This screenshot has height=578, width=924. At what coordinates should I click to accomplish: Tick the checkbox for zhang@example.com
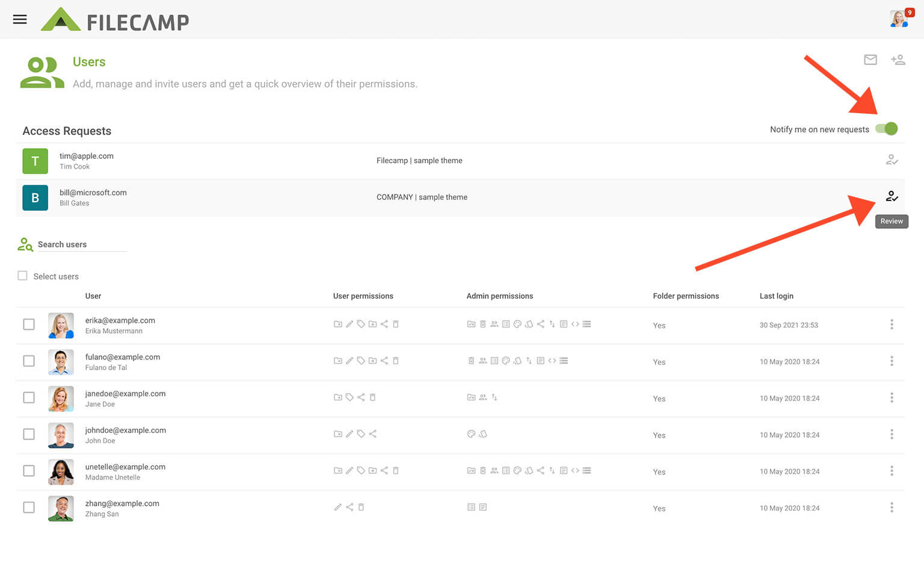click(x=29, y=508)
